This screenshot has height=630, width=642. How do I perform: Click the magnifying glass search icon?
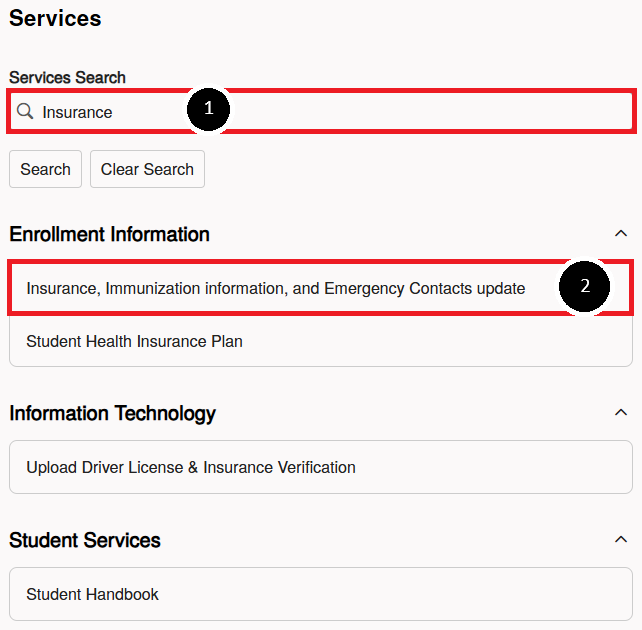pyautogui.click(x=25, y=111)
